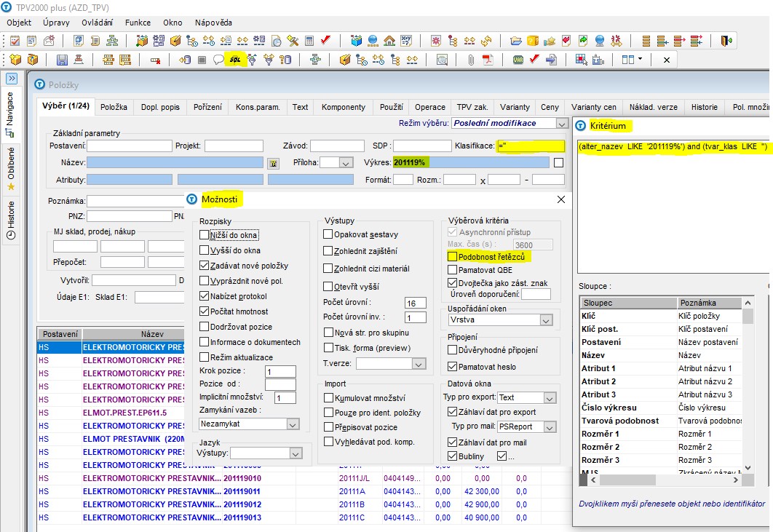Open the Funkce menu
Screen dimensions: 773x532
click(x=138, y=23)
